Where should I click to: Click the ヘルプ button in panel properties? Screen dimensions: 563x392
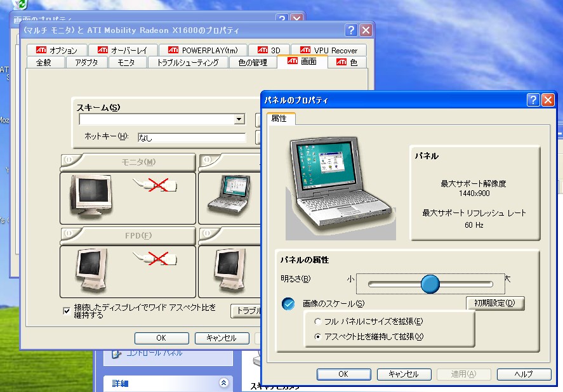pos(524,374)
